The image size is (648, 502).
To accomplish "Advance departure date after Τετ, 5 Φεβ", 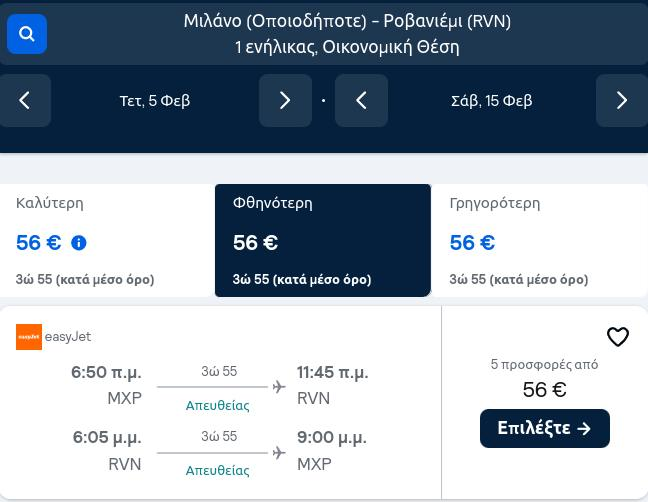I will click(x=285, y=100).
